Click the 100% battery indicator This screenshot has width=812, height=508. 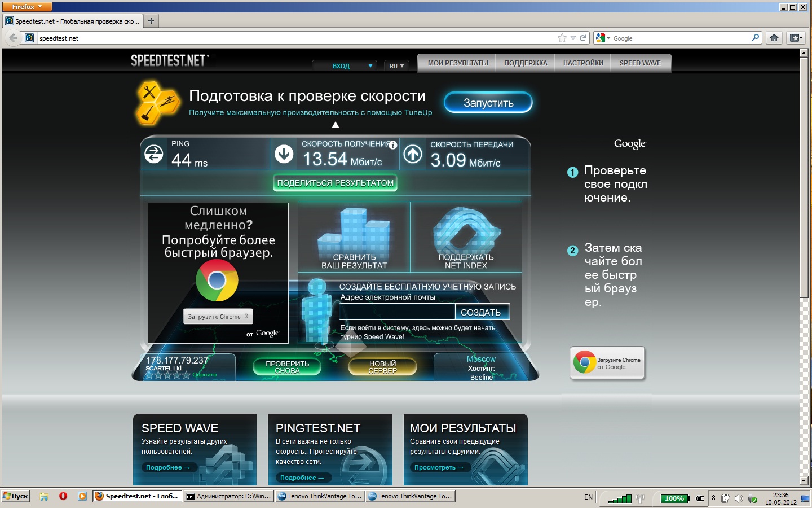(674, 498)
